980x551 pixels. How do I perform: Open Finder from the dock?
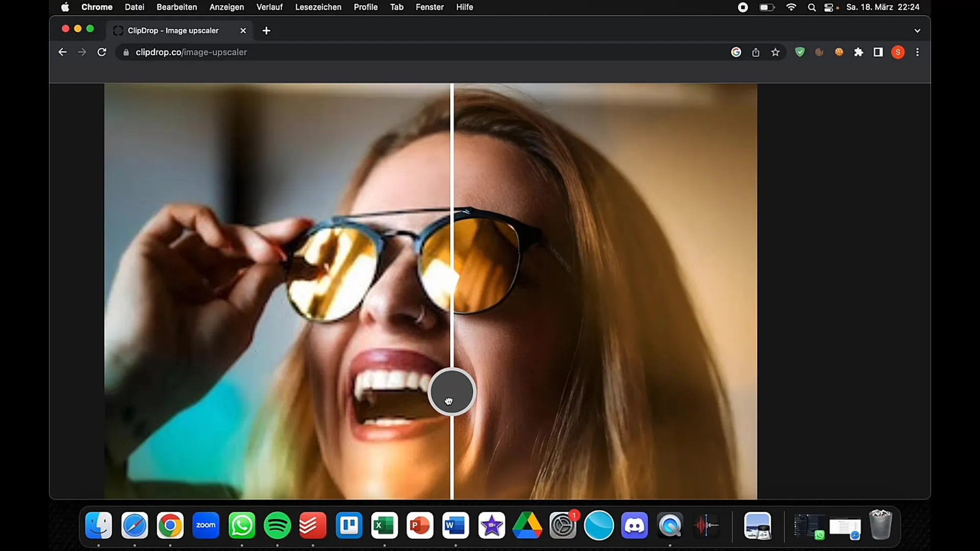99,525
